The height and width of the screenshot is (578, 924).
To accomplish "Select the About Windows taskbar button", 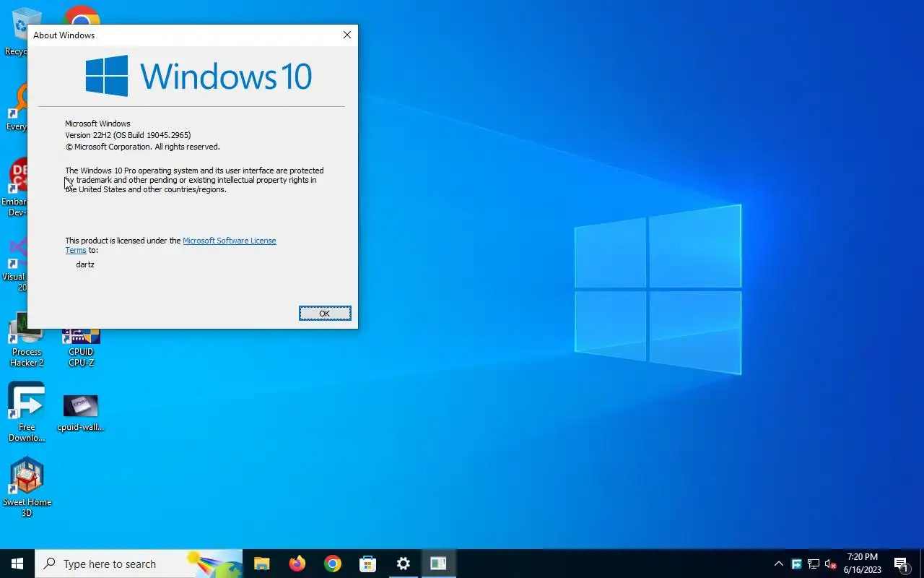I will tap(438, 564).
